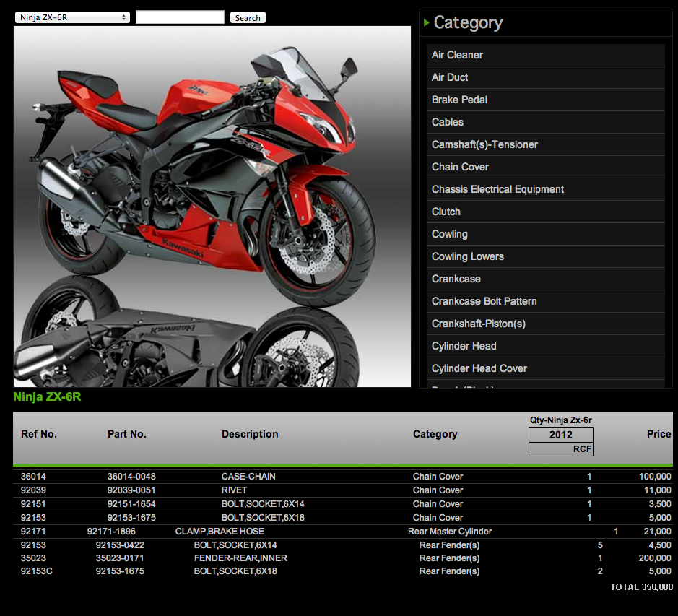The image size is (678, 616).
Task: Click the Price column header
Action: pos(659,434)
